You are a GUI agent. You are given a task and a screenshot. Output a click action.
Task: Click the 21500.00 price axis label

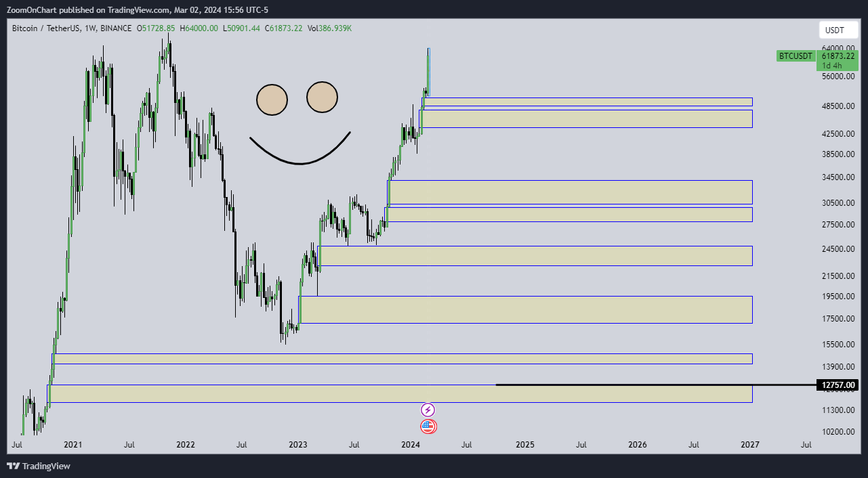[x=838, y=276]
